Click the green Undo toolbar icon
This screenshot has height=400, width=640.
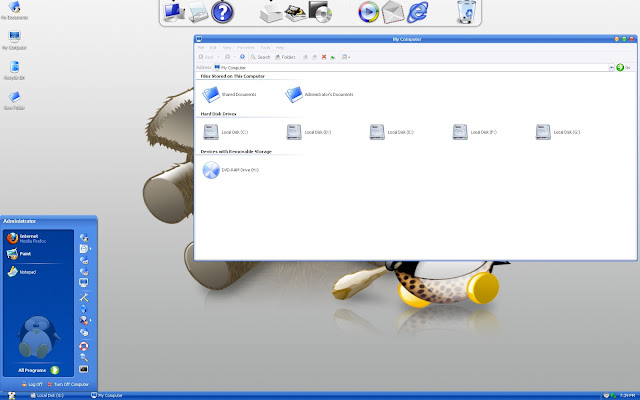coord(333,57)
